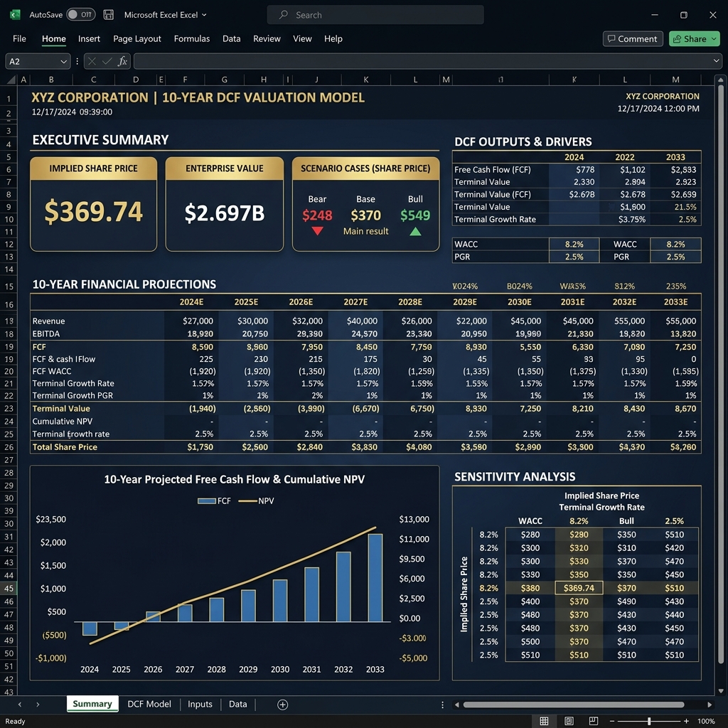The image size is (728, 728).
Task: Click the highlighted $369.74 sensitivity cell
Action: pos(579,588)
